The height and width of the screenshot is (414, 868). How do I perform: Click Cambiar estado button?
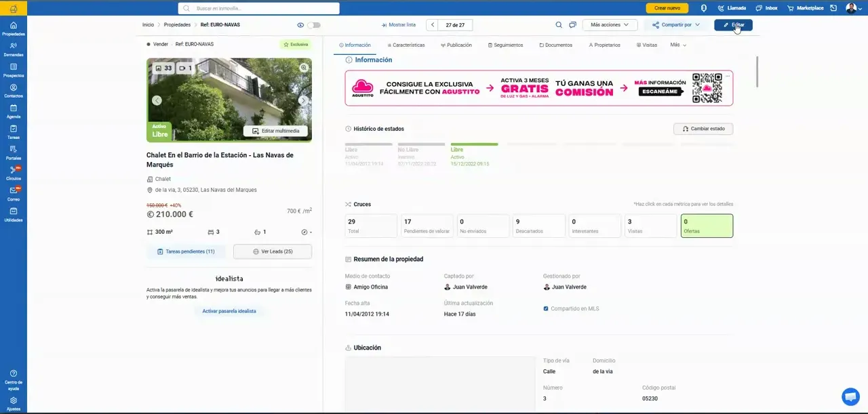click(x=703, y=129)
